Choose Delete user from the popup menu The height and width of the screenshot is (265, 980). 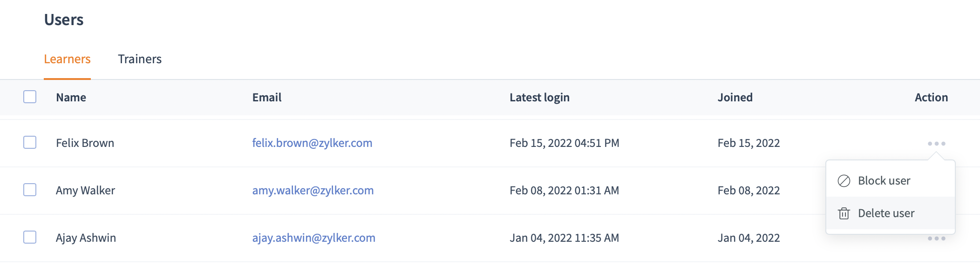click(891, 213)
